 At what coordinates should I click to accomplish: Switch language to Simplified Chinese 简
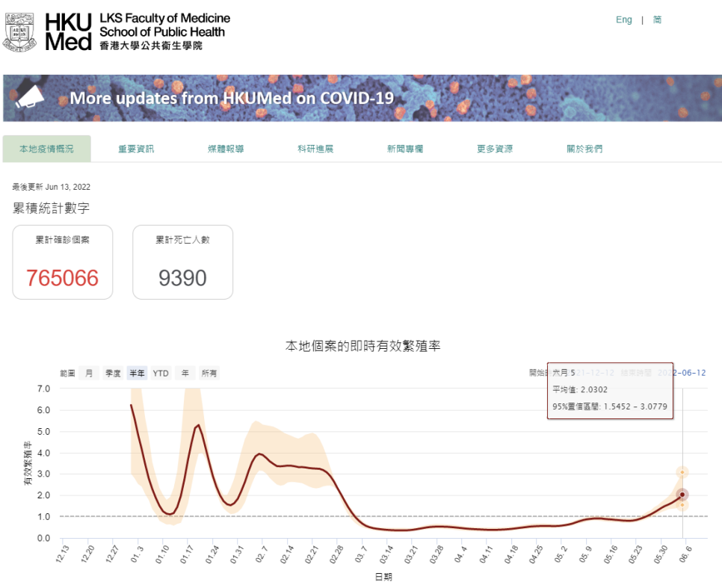657,20
